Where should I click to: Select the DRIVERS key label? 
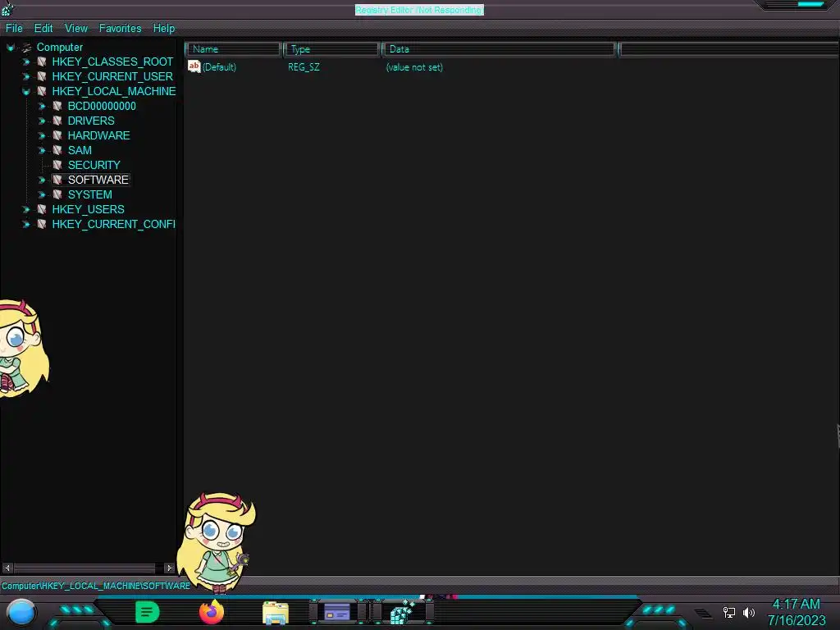91,121
